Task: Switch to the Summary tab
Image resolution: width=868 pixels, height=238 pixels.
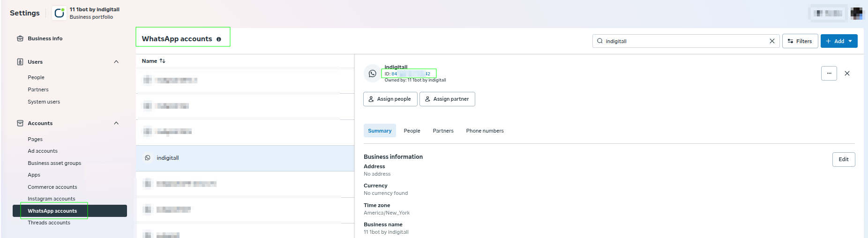Action: pos(380,131)
